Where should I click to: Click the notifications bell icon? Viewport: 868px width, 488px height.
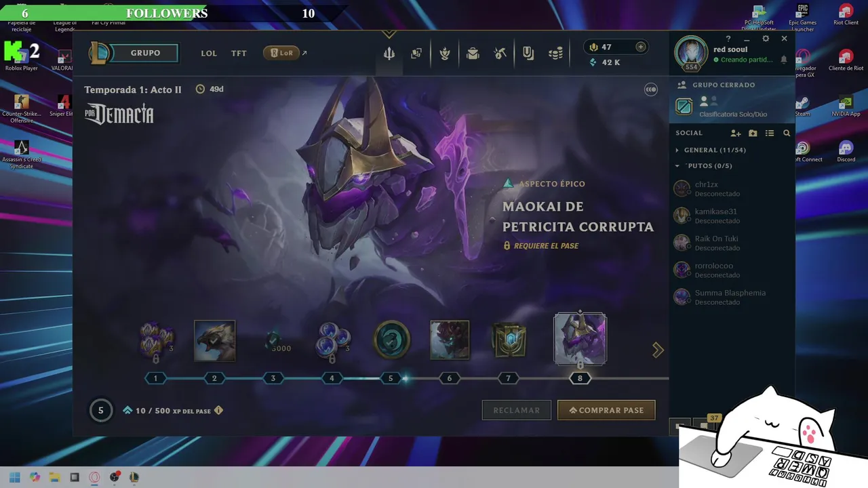784,60
